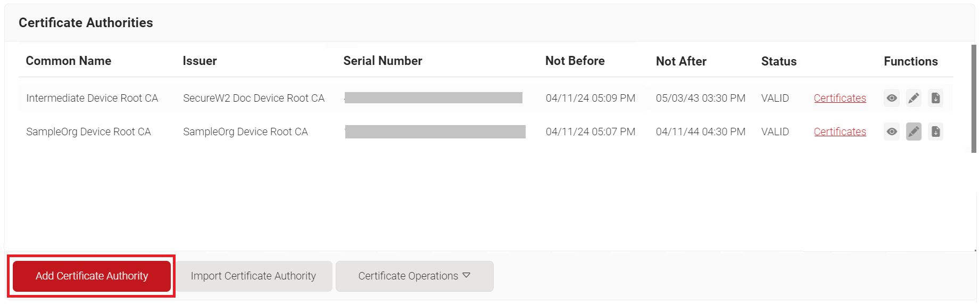Viewport: 980px width, 304px height.
Task: Open Certificates link for SampleOrg Device Root CA
Action: [x=840, y=132]
